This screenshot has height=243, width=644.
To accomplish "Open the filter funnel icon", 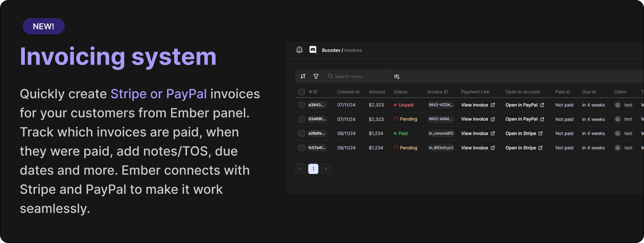I will 316,76.
